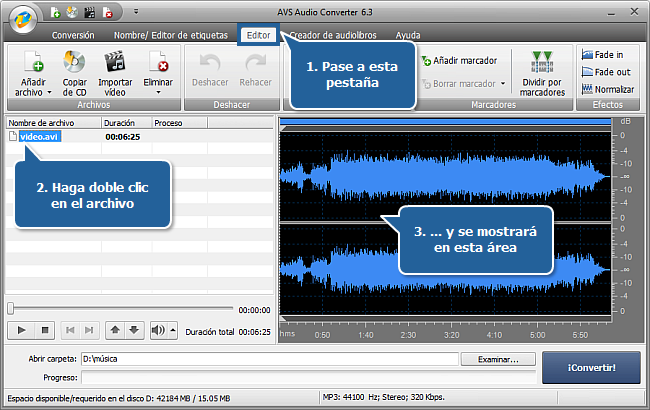Open the Ayuda tab
Viewport: 650px width, 410px height.
(408, 35)
